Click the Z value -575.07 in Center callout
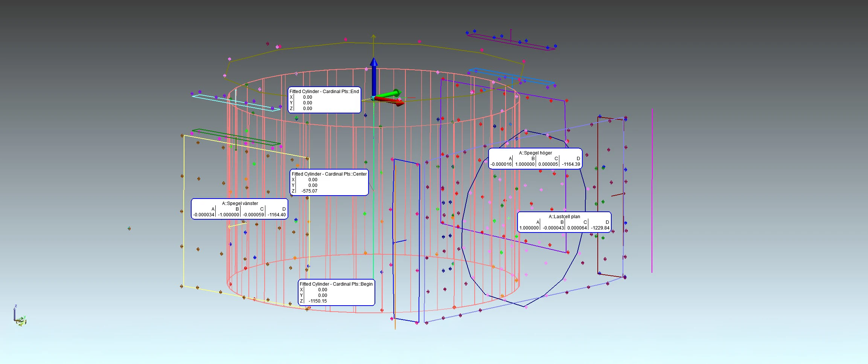 [x=309, y=191]
